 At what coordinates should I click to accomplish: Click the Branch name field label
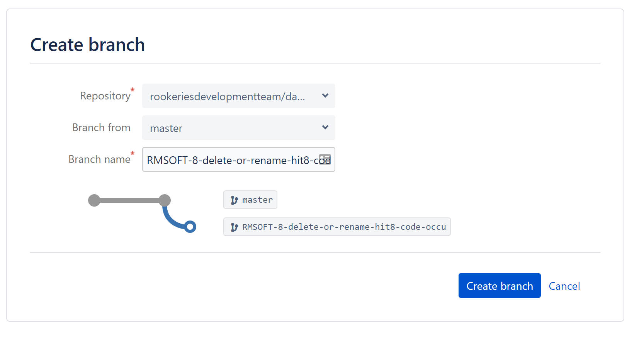[99, 159]
